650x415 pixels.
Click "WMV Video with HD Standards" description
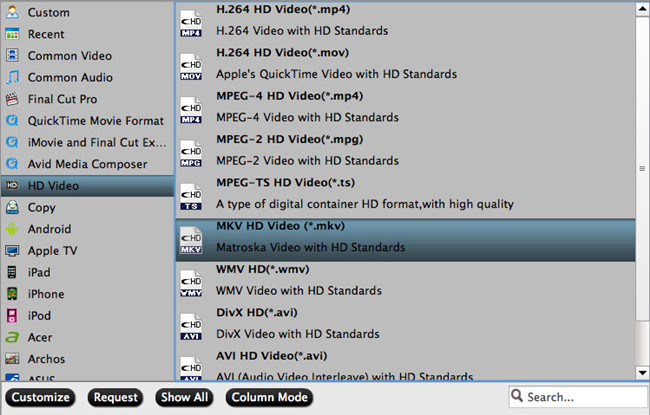299,291
